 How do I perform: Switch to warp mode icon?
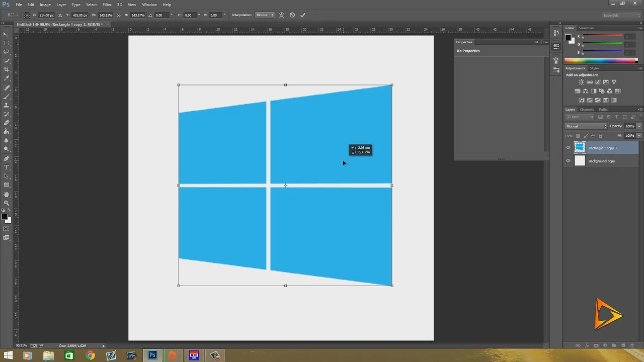281,15
